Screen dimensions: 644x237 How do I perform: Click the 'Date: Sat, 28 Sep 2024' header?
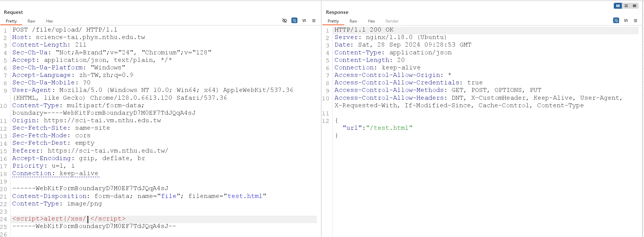[x=403, y=45]
